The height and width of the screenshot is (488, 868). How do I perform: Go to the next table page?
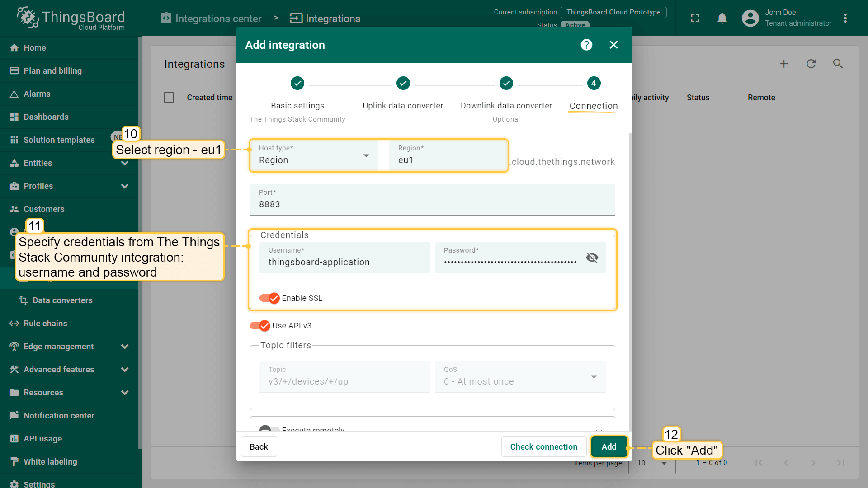tap(813, 463)
